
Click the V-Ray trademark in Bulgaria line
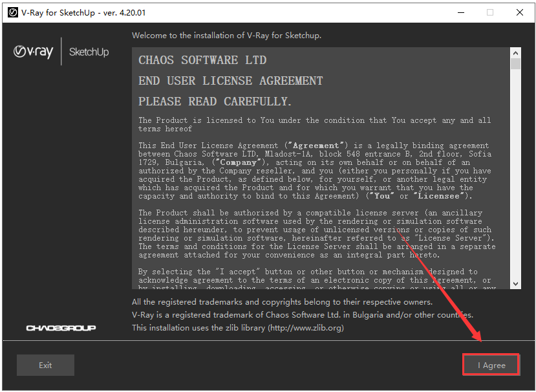pos(303,314)
